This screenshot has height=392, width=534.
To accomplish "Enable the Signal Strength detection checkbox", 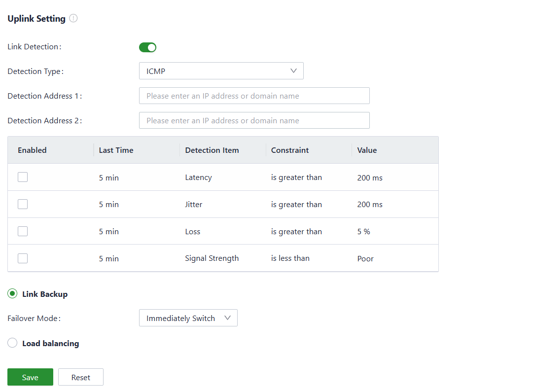I will 23,258.
